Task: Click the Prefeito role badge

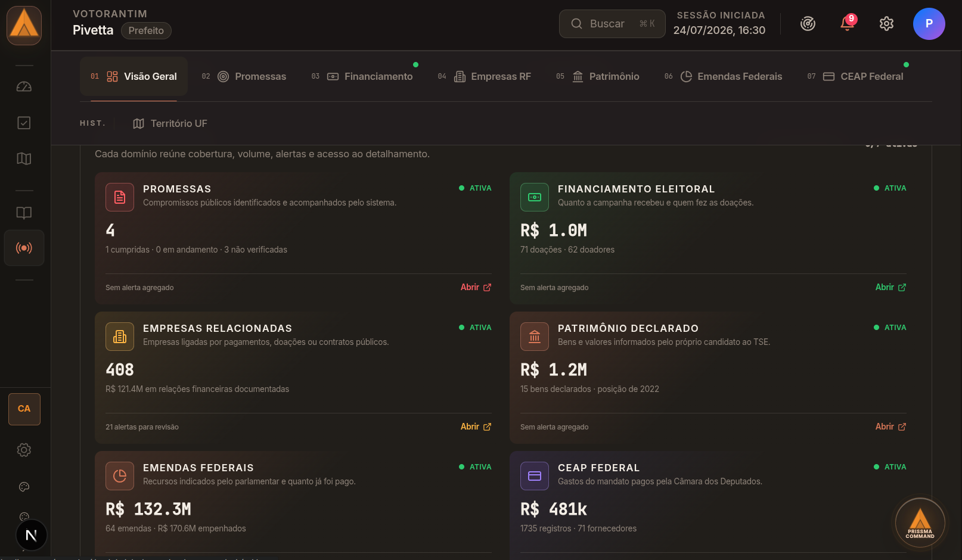Action: [146, 30]
